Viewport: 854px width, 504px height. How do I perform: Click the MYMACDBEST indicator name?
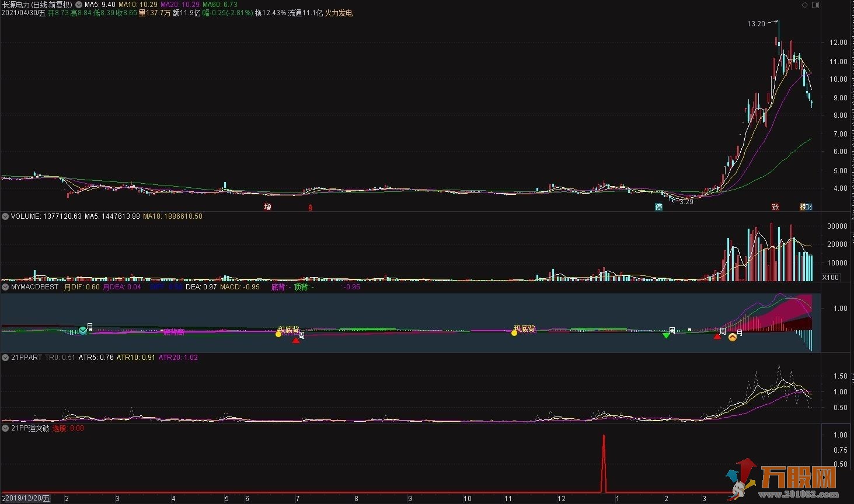coord(34,287)
